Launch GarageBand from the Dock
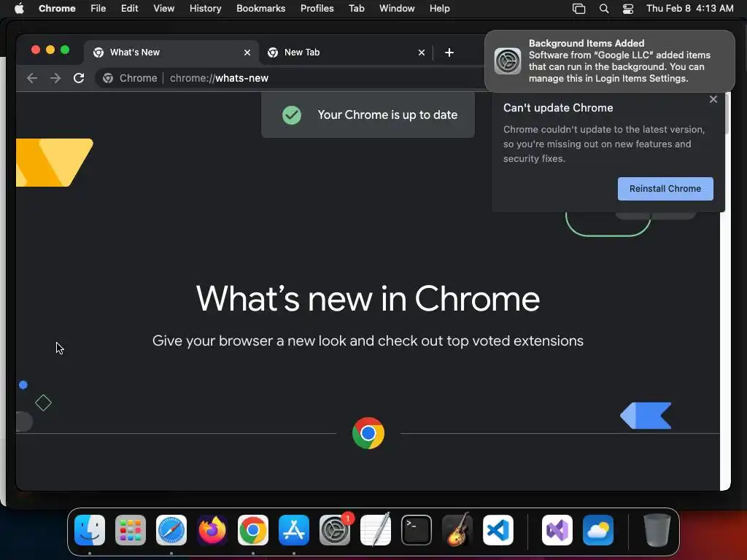 tap(457, 530)
